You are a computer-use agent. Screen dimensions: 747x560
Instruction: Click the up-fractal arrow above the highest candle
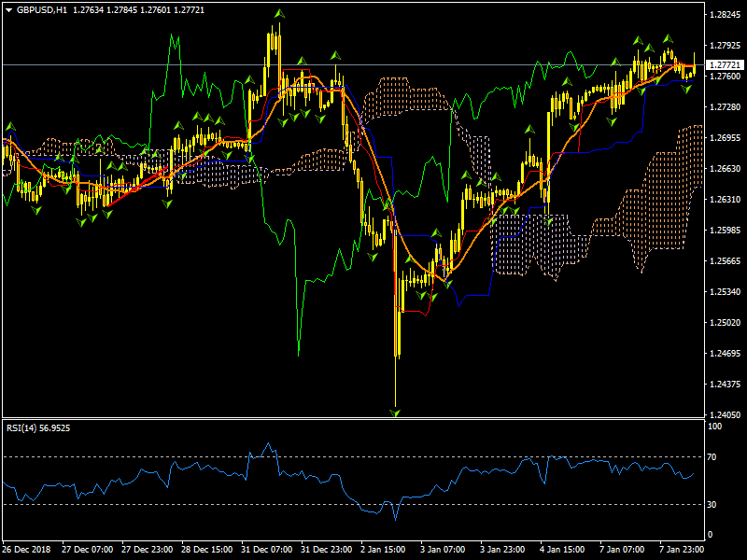[x=278, y=14]
